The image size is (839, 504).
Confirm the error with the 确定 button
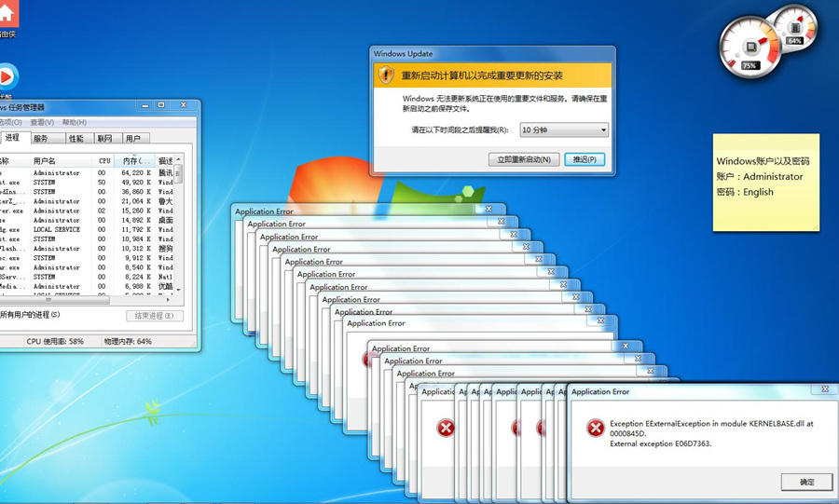[x=806, y=482]
